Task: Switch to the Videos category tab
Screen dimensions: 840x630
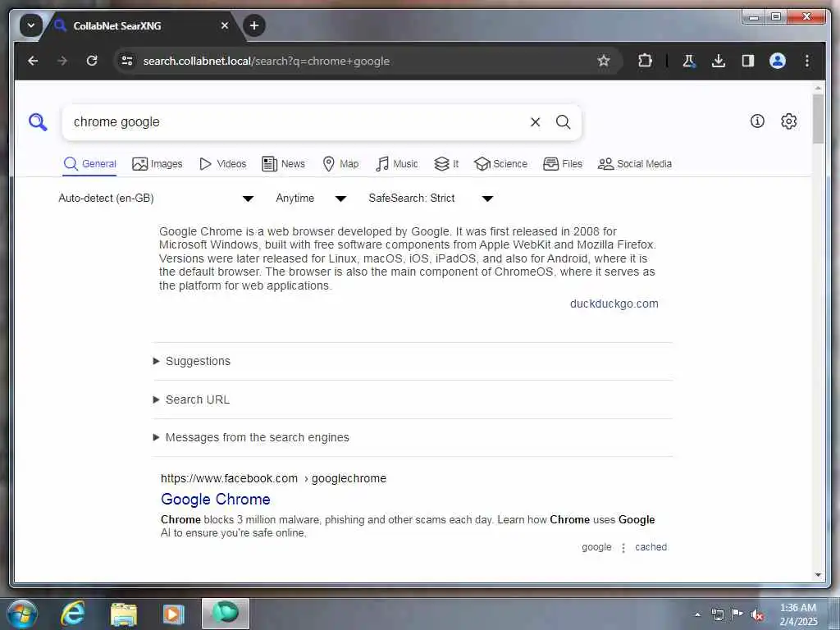Action: pyautogui.click(x=222, y=164)
